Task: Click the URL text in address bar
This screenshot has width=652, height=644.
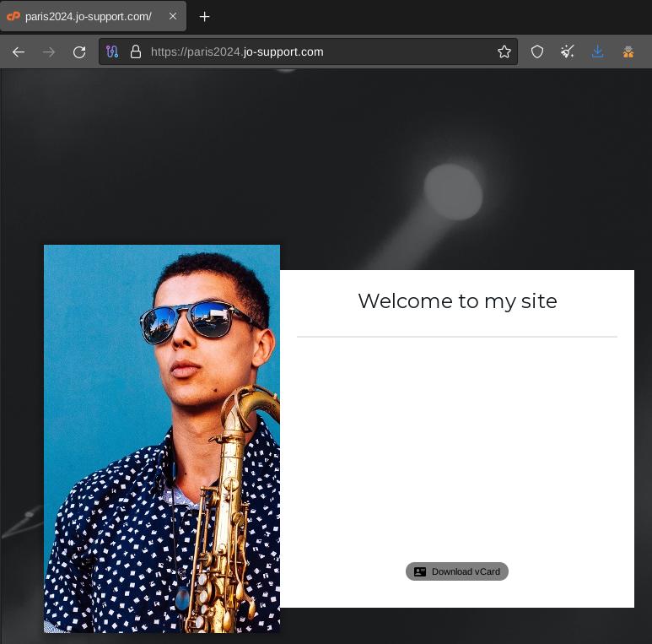Action: (237, 51)
